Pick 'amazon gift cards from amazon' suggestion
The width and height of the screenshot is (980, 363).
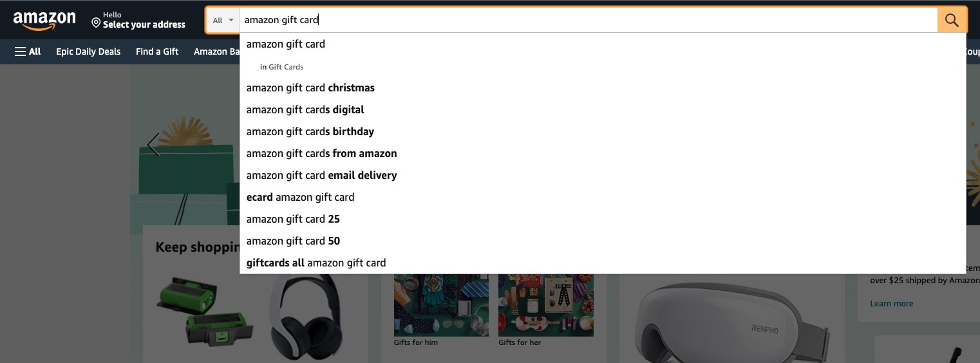(x=321, y=153)
